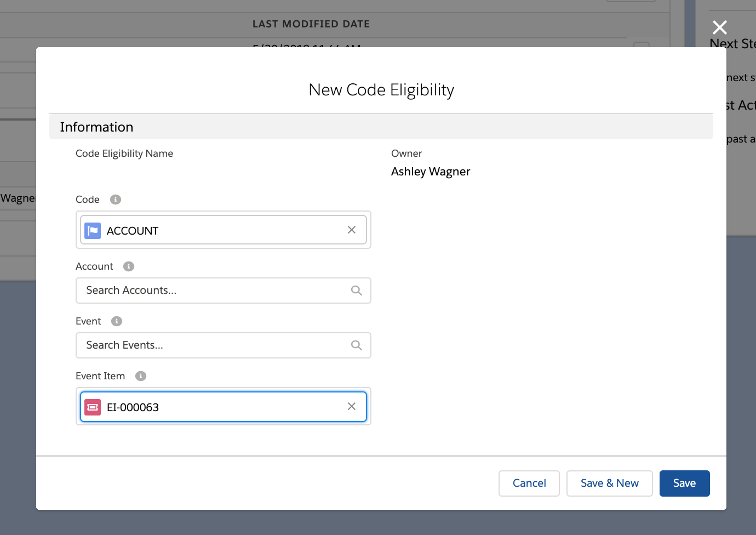Click the Save & New button
The image size is (756, 535).
tap(609, 483)
